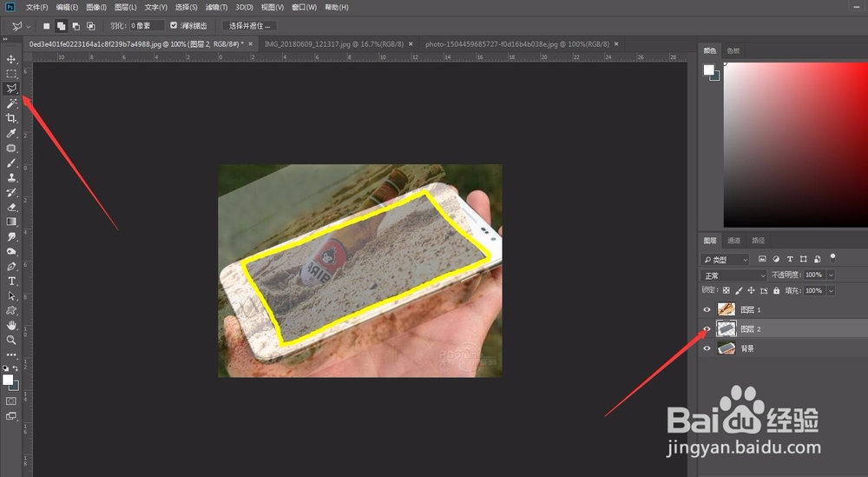The width and height of the screenshot is (868, 477).
Task: Hide the 背景 layer with eye icon
Action: 707,348
